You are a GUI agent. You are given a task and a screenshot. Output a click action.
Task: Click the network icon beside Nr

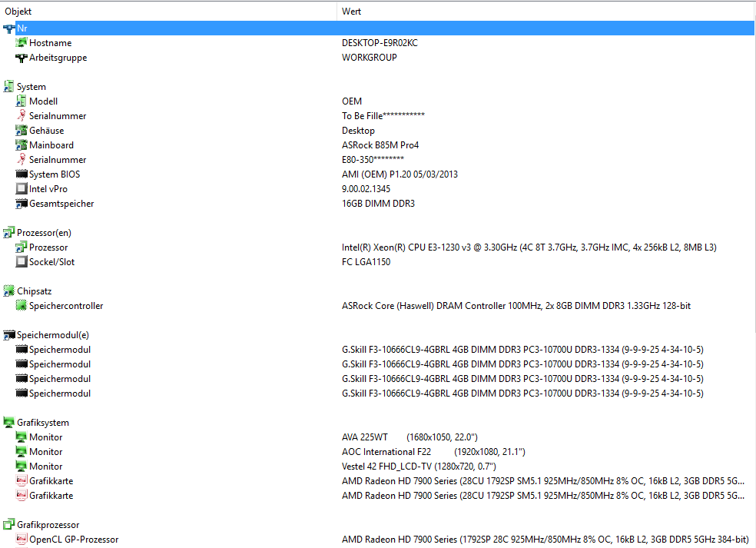8,28
